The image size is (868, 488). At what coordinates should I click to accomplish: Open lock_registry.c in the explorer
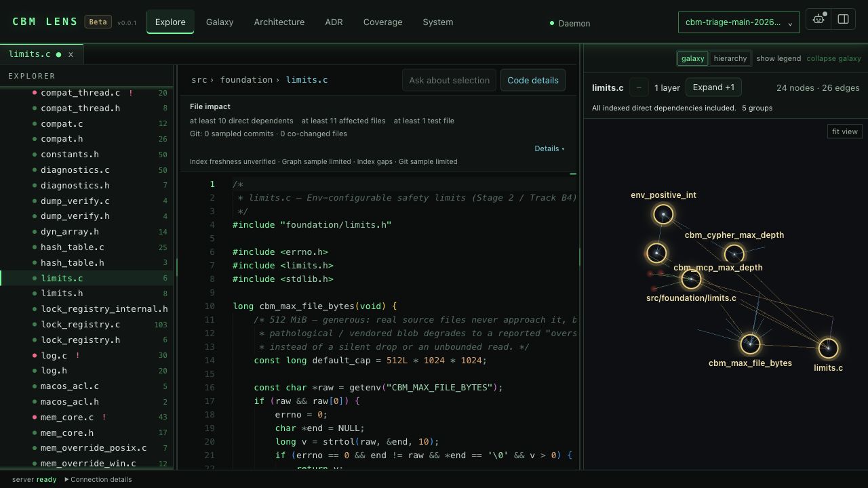(87, 325)
